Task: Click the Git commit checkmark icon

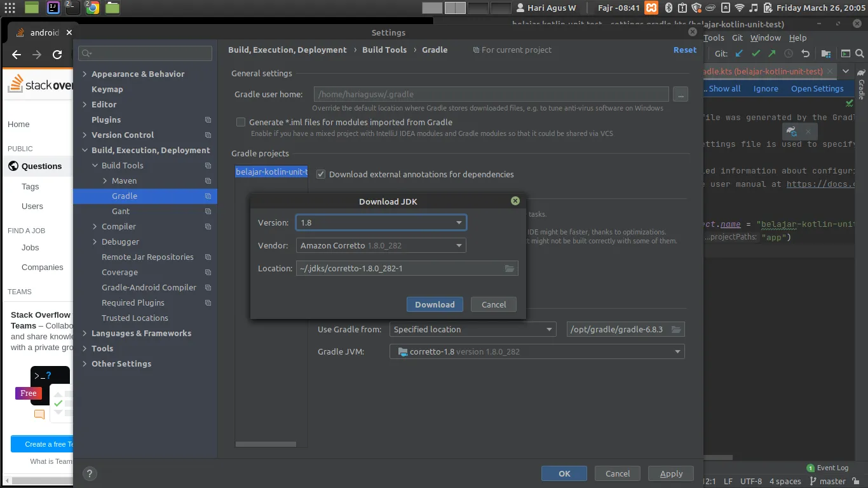Action: (756, 54)
